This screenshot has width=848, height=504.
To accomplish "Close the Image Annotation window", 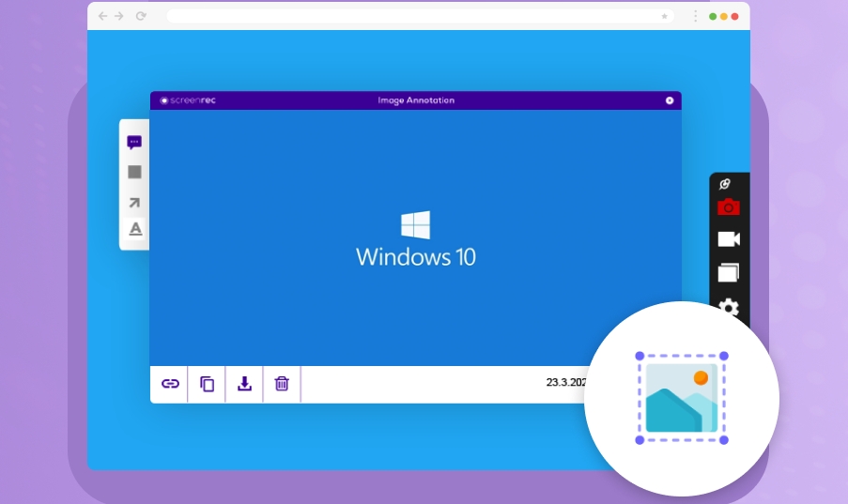I will click(670, 100).
